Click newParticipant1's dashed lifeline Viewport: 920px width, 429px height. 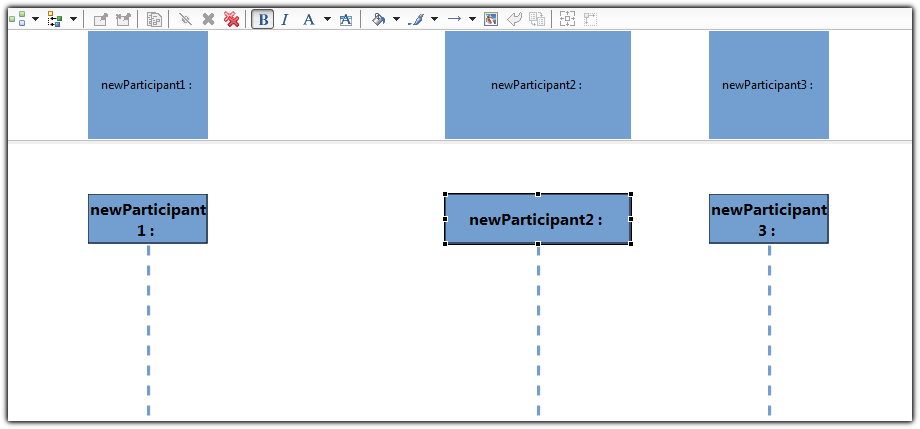tap(148, 330)
